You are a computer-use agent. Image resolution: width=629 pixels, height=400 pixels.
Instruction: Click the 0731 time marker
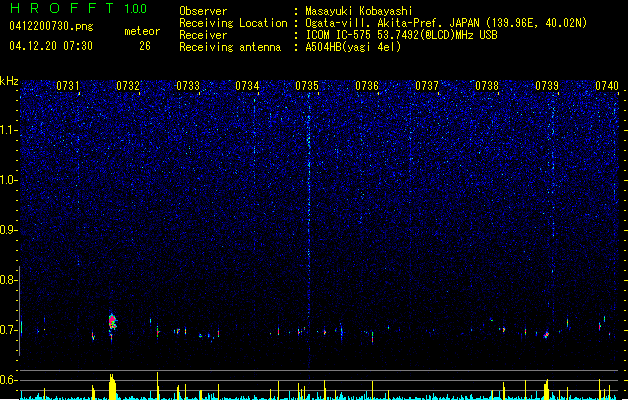[68, 86]
